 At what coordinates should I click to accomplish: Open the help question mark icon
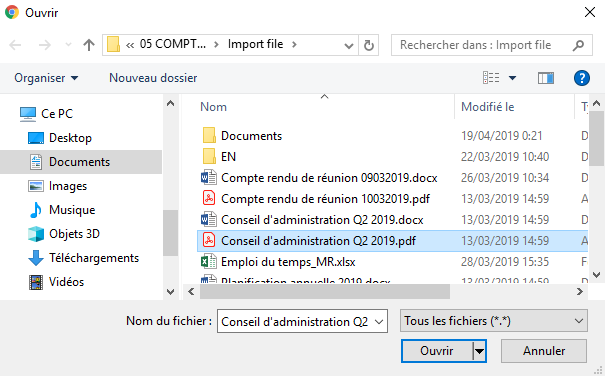tap(581, 78)
